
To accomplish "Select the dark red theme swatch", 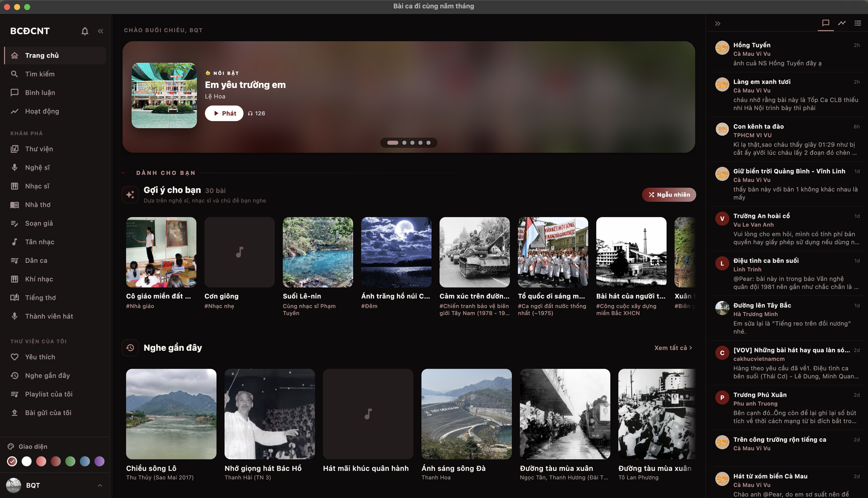I will 56,461.
